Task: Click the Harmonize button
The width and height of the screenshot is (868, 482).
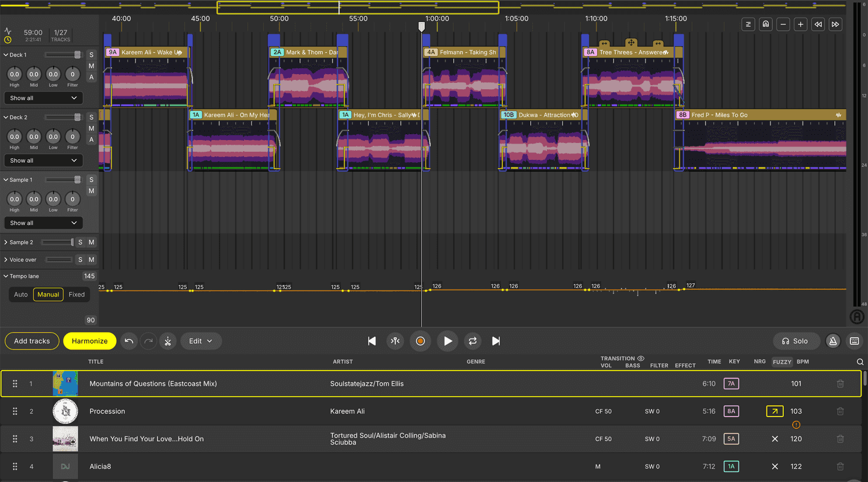Action: click(x=89, y=341)
